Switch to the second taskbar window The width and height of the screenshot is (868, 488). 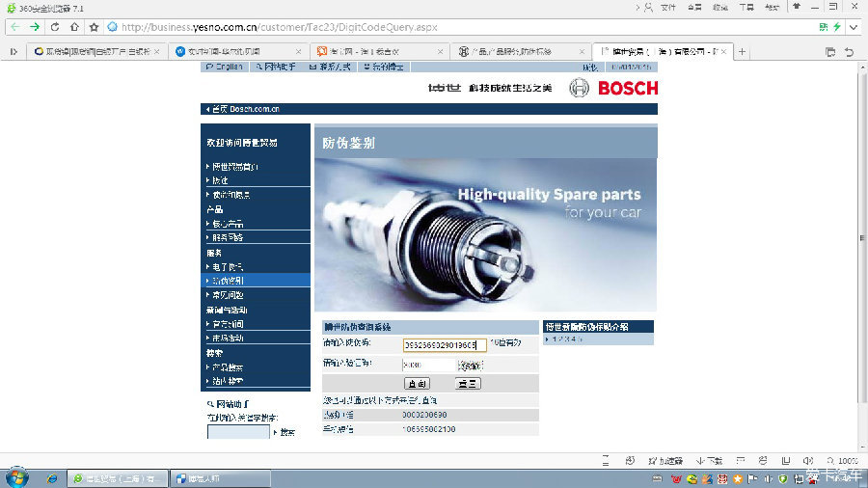pos(220,478)
